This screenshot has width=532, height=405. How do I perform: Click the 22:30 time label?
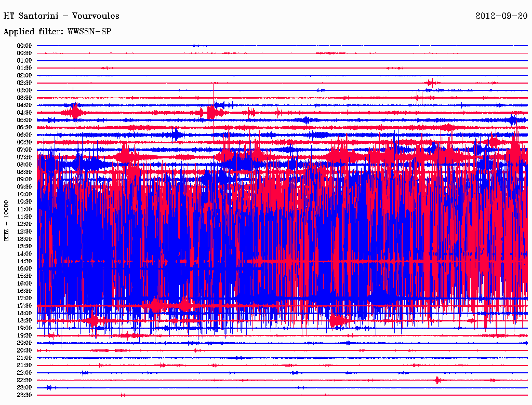(24, 380)
